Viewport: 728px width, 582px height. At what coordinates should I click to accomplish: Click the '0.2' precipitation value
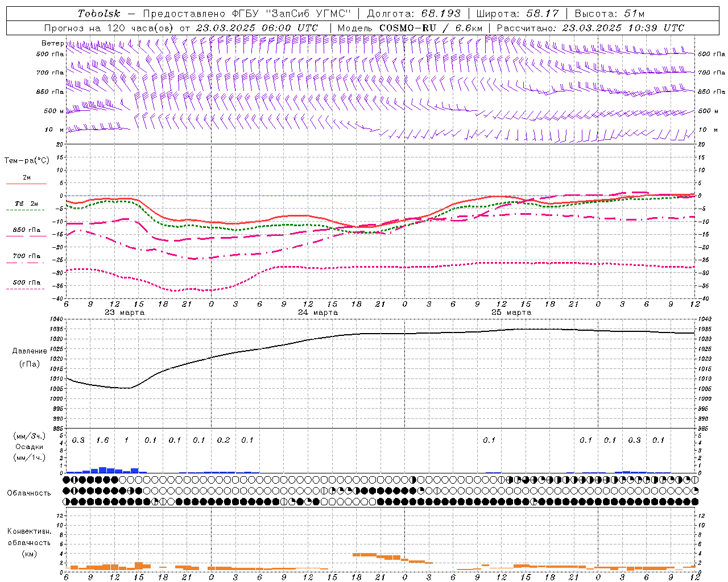click(x=224, y=440)
